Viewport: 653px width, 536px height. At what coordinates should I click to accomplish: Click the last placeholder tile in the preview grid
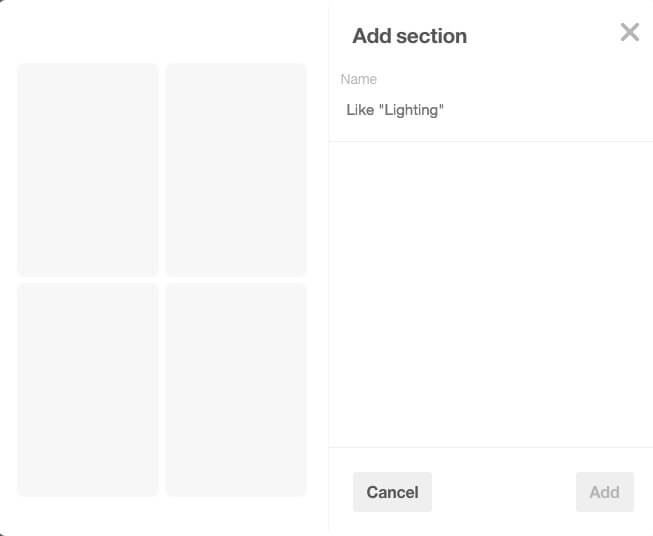click(x=236, y=390)
